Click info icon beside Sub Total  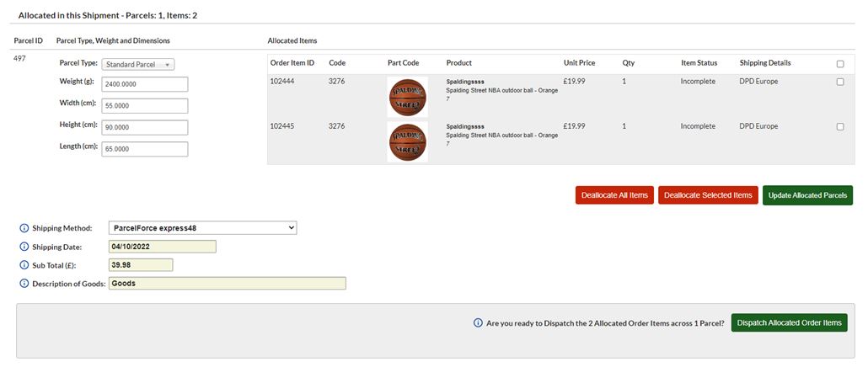point(24,265)
